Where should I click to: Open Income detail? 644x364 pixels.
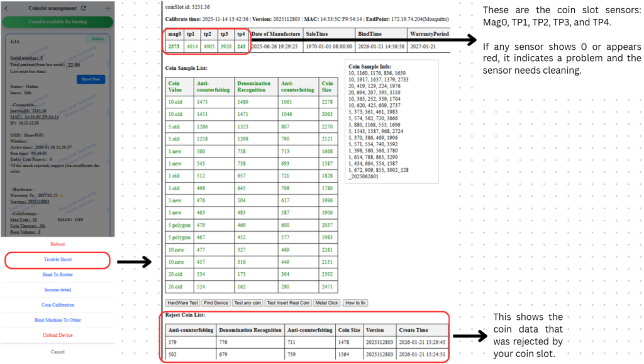(x=57, y=290)
